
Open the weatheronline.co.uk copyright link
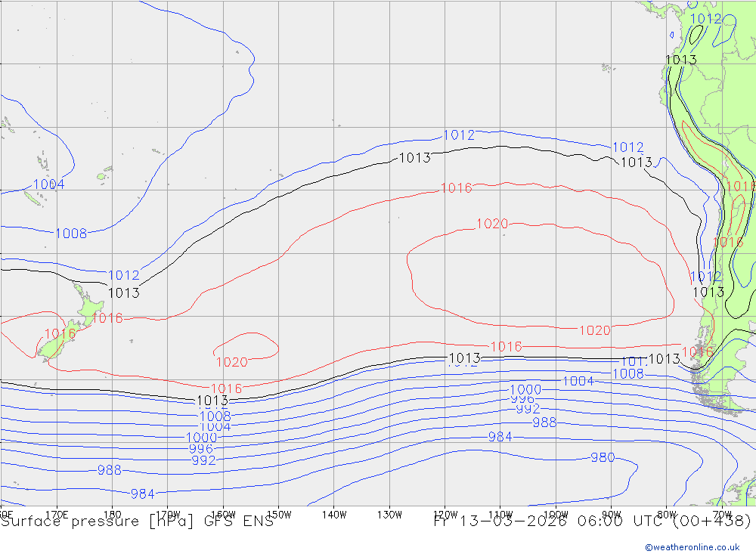pos(692,547)
